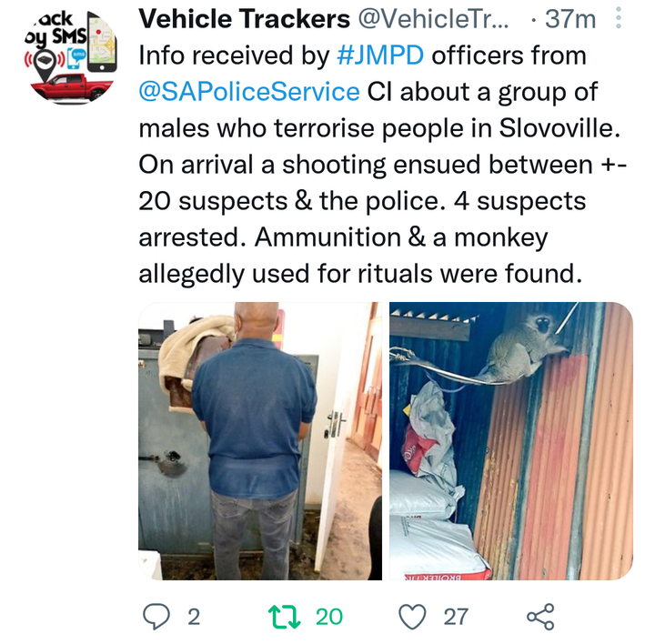This screenshot has width=655, height=644.
Task: Open the share icon options
Action: (540, 617)
